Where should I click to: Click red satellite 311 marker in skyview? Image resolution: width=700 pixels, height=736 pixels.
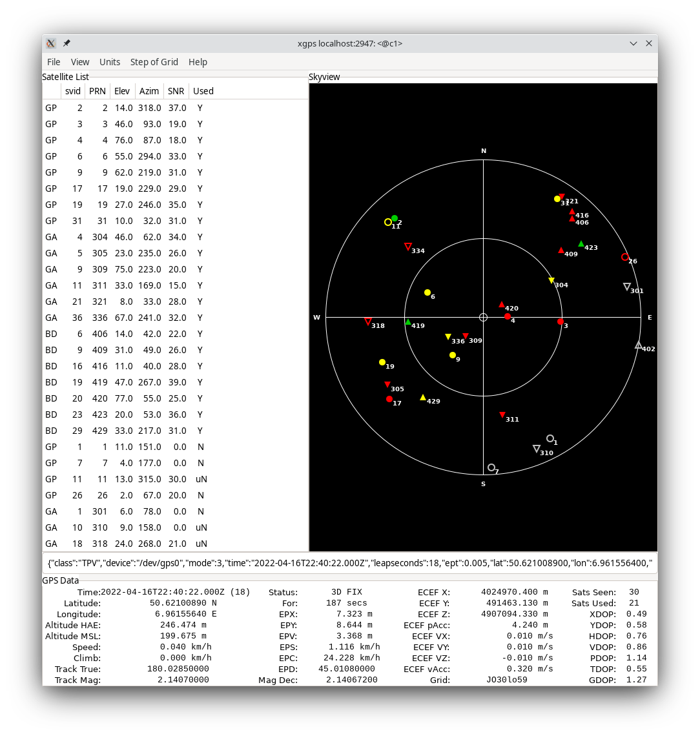coord(502,415)
